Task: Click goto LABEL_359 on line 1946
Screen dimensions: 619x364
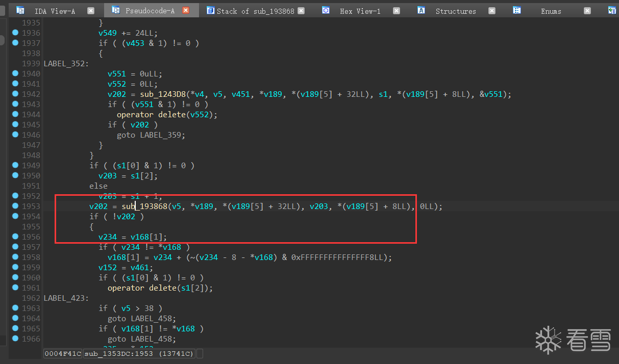Action: [x=151, y=135]
